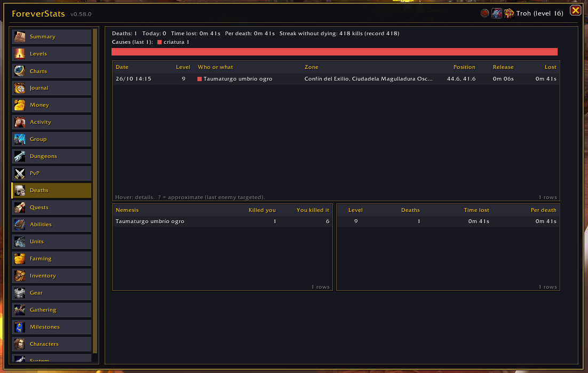Screen dimensions: 588x373
Task: Click the Gathering icon in sidebar
Action: coord(20,309)
